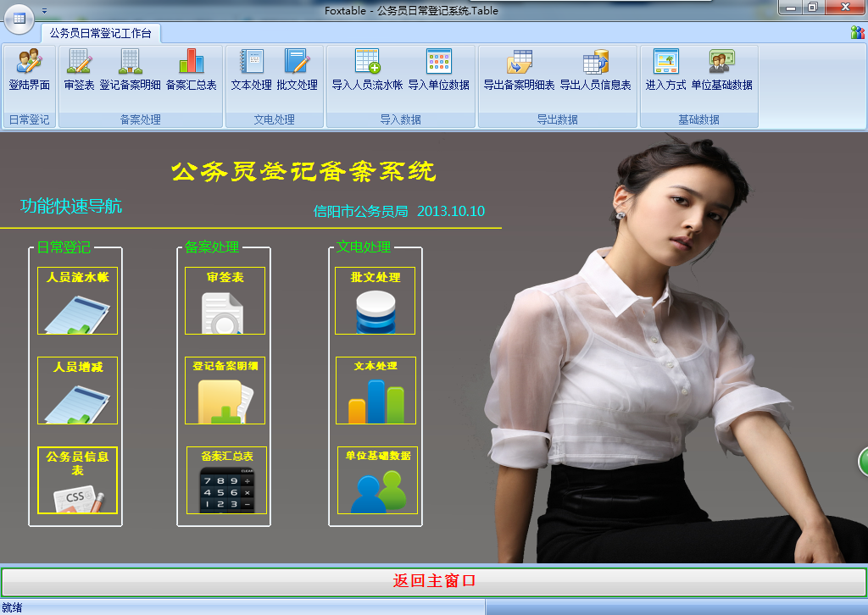Click the 导出数据 ribbon group label

[x=558, y=119]
